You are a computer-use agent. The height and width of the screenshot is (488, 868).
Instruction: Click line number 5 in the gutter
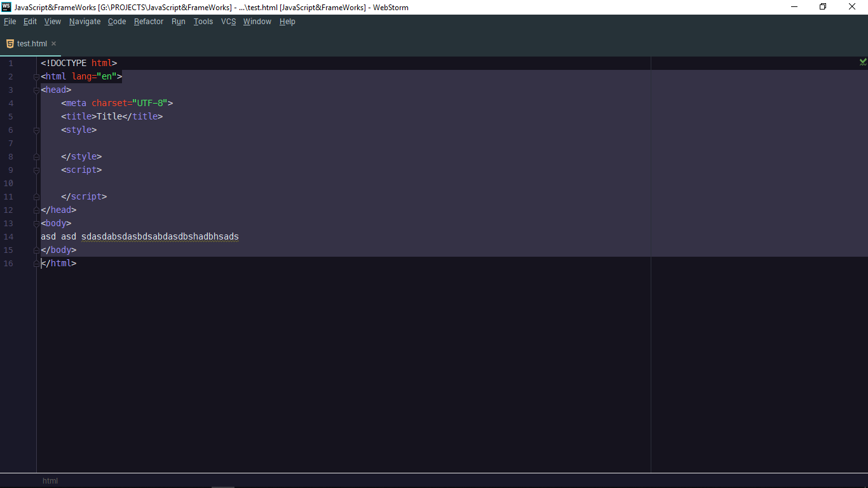(10, 116)
